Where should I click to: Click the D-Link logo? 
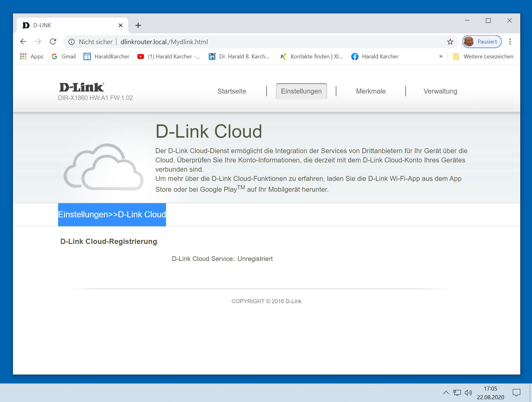tap(82, 87)
